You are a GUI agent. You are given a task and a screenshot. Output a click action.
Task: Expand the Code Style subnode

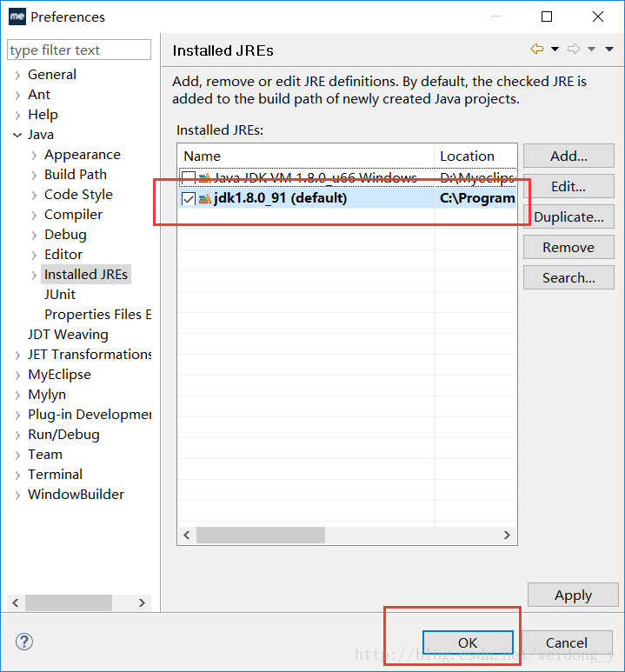(34, 196)
